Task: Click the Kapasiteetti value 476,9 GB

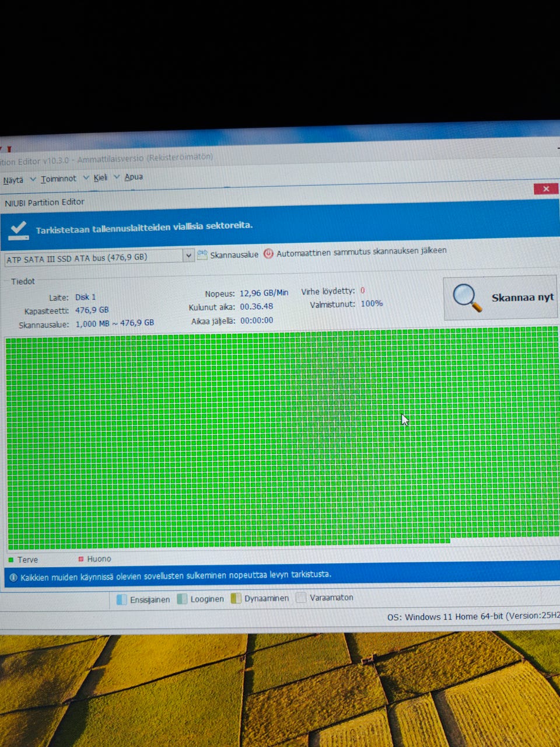Action: tap(92, 310)
